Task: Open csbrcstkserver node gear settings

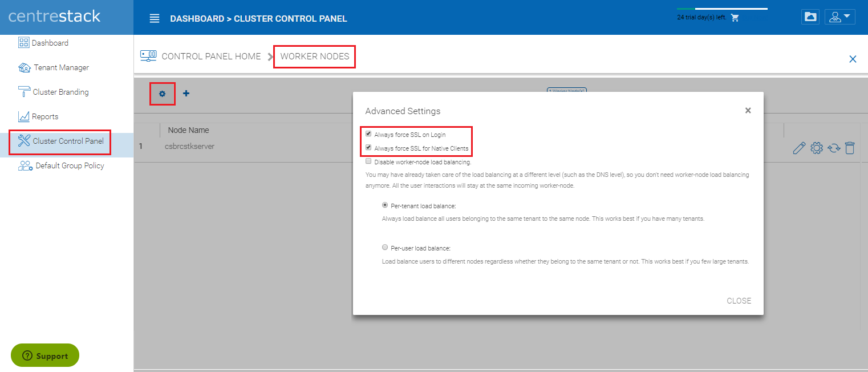Action: (x=816, y=148)
